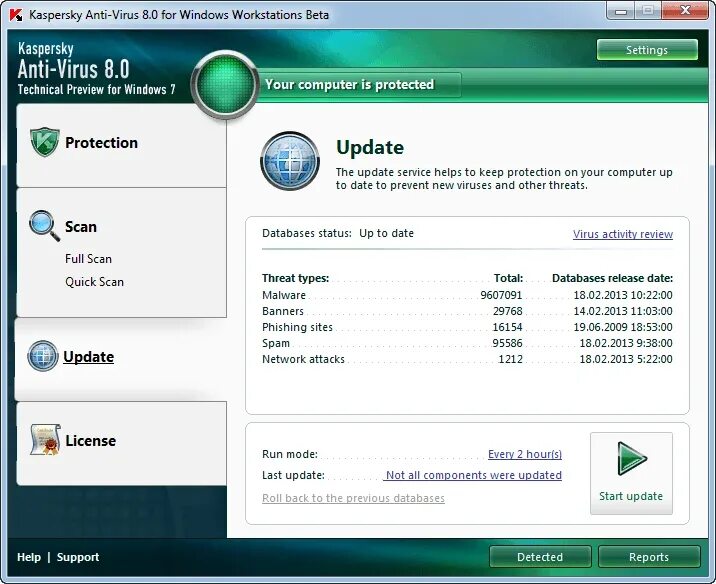Image resolution: width=716 pixels, height=584 pixels.
Task: Open the Help link
Action: (x=29, y=557)
